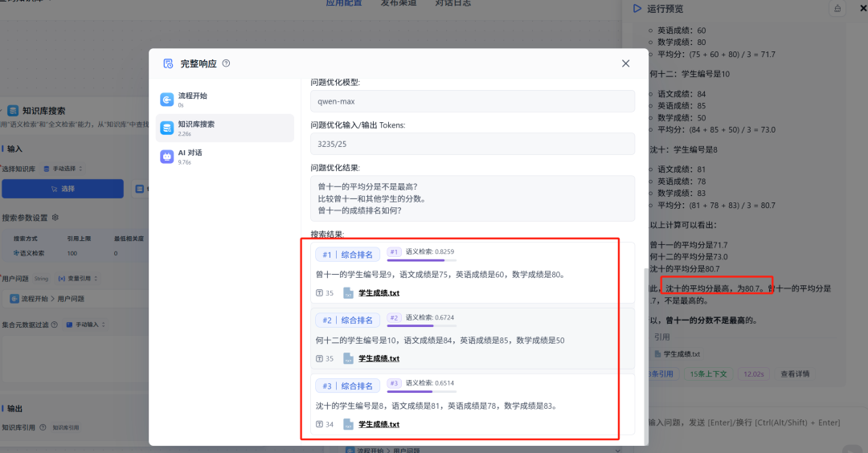The image size is (868, 453).
Task: Click result text '何十二的学生编号是10…'
Action: (440, 341)
